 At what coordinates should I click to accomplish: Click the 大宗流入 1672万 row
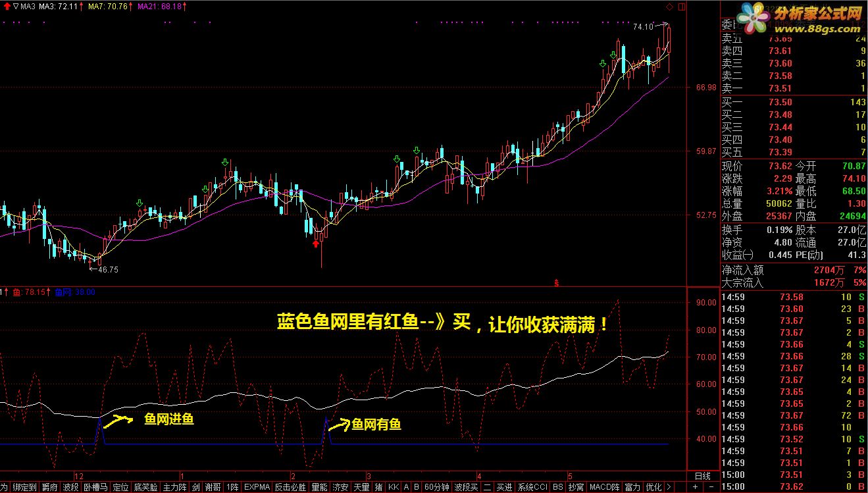click(794, 282)
